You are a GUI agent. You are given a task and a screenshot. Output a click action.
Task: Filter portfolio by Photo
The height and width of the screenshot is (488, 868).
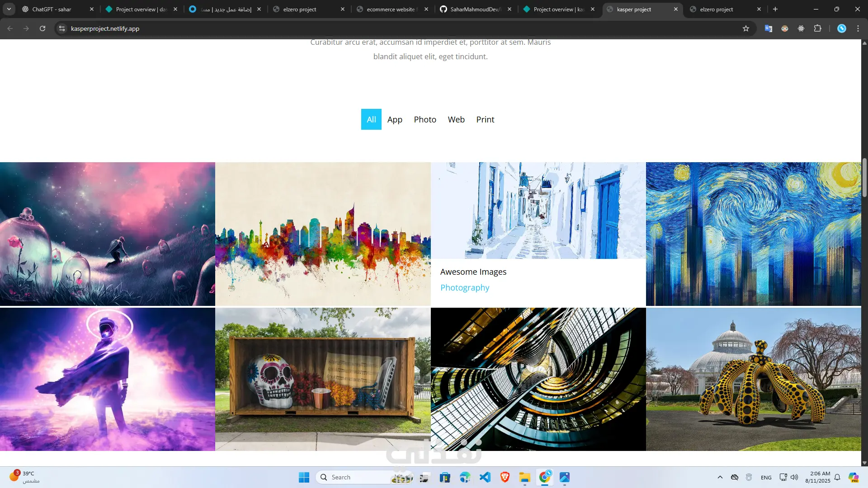coord(425,119)
